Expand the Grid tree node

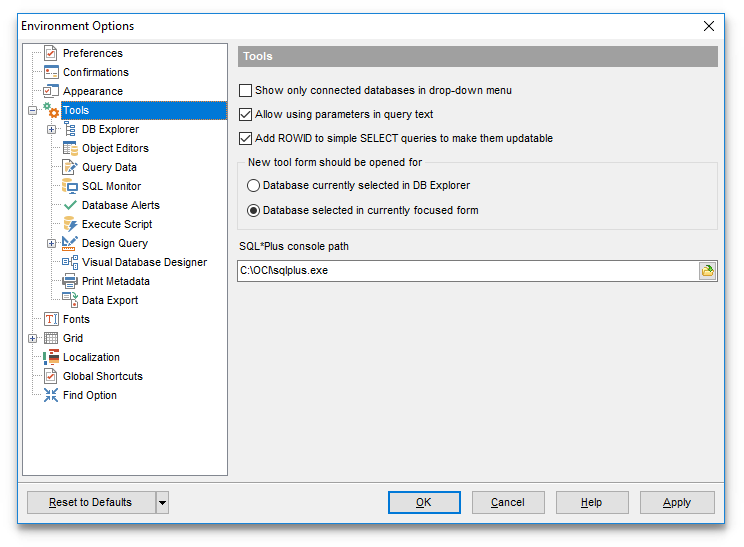[x=32, y=338]
